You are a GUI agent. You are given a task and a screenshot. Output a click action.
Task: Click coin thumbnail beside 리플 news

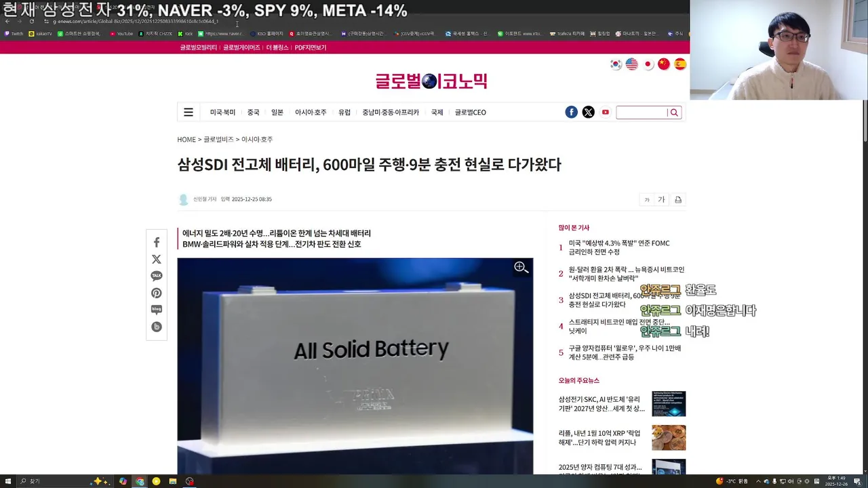(x=669, y=438)
